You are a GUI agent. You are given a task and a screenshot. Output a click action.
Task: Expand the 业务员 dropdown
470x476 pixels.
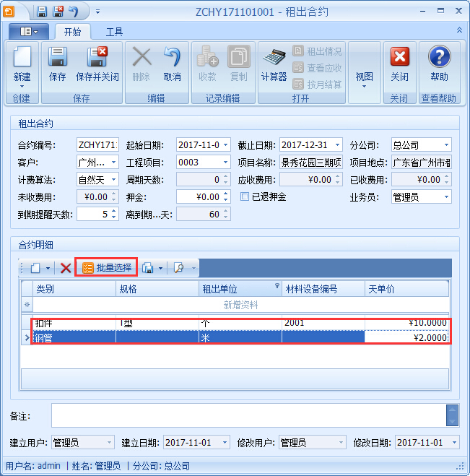[446, 197]
